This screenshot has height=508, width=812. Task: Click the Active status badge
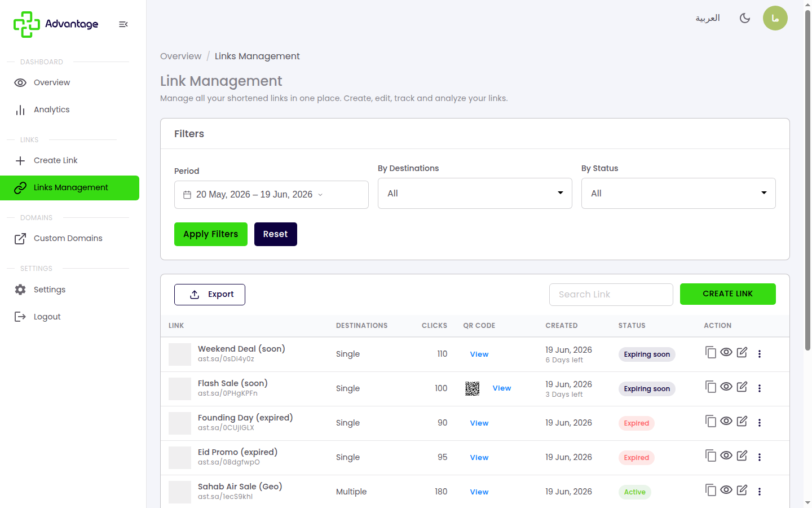[x=635, y=492]
